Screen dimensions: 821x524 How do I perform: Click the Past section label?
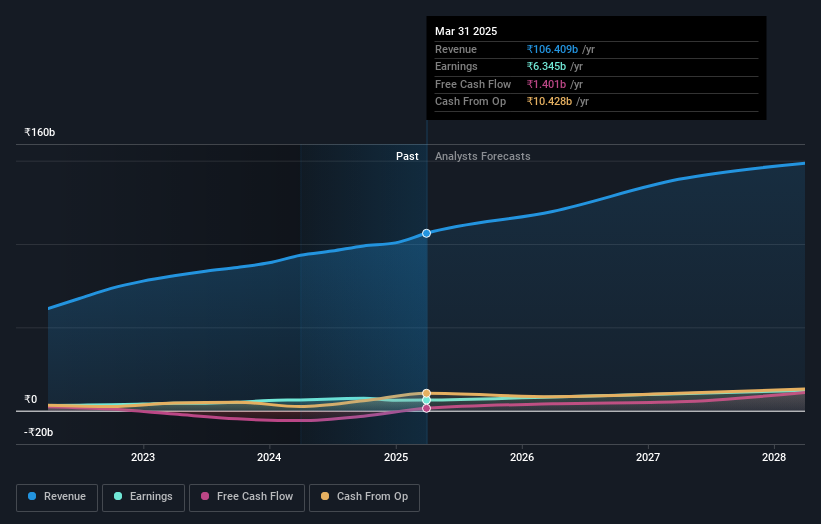(407, 157)
